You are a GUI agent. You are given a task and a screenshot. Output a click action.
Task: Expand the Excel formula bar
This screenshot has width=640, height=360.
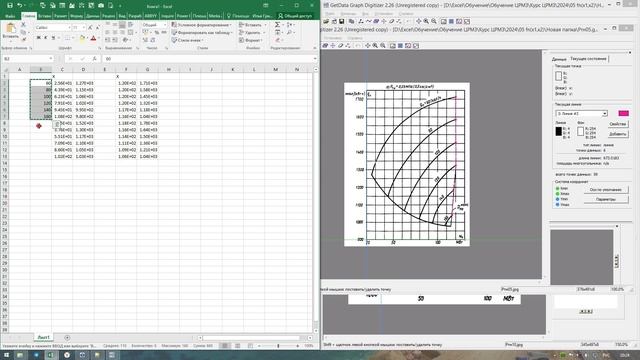(x=315, y=59)
